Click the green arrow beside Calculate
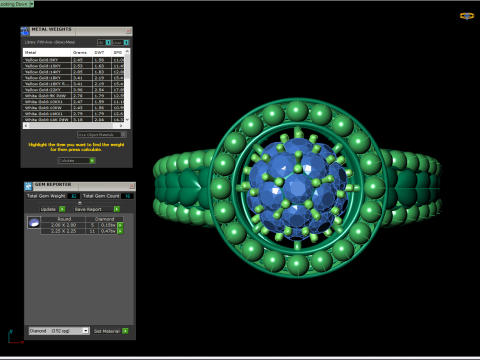This screenshot has height=360, width=480. tap(92, 161)
